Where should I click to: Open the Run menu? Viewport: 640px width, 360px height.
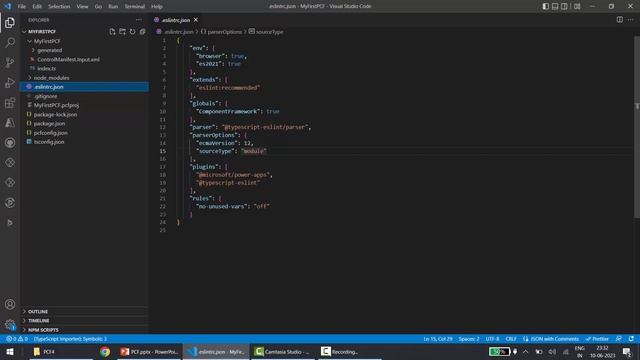coord(113,6)
